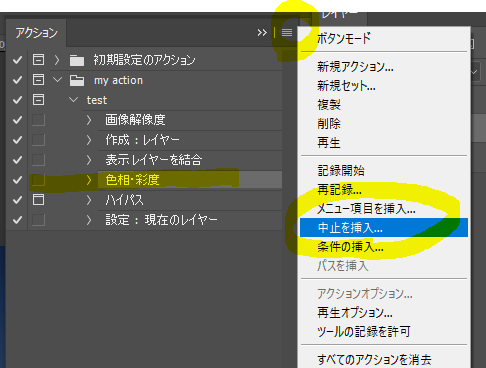
Task: Collapse the panel using the double-arrow icon
Action: (x=262, y=33)
